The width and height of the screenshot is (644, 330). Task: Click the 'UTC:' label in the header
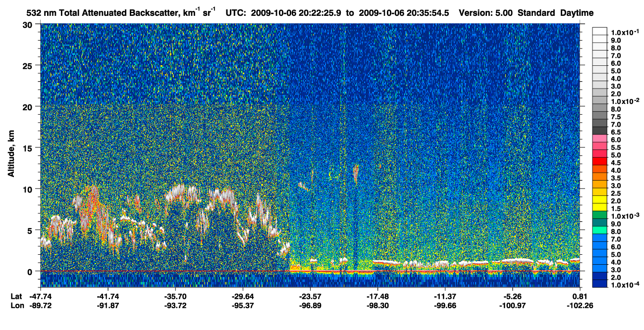[236, 12]
